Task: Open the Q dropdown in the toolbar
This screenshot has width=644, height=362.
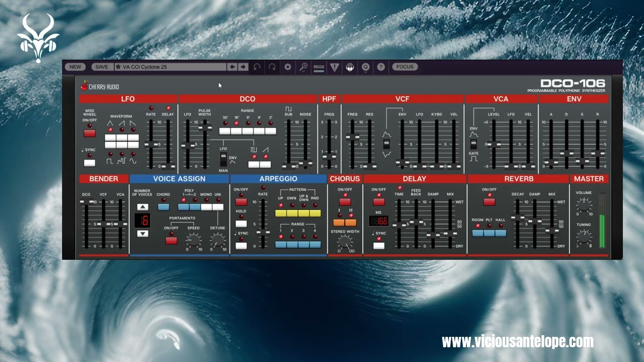Action: [x=366, y=67]
